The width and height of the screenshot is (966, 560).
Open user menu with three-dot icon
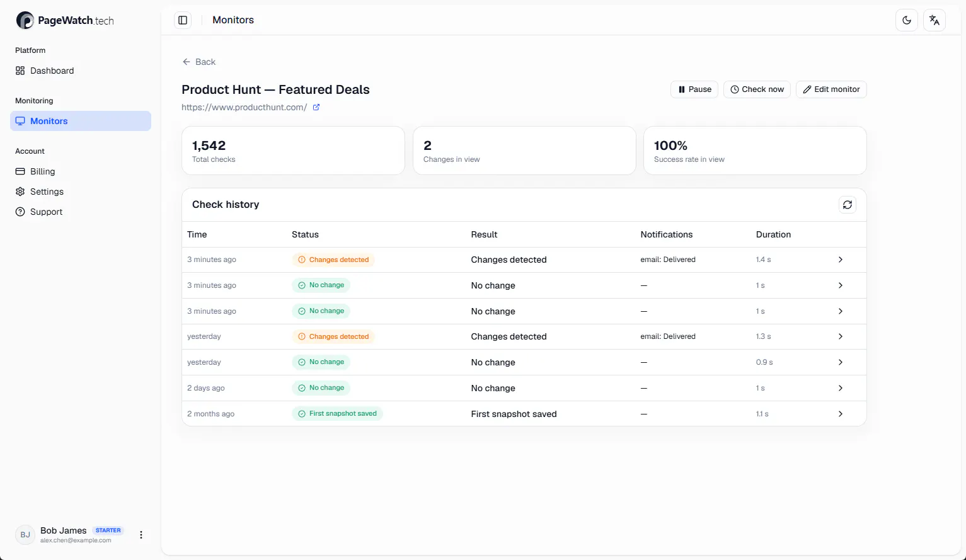[141, 535]
